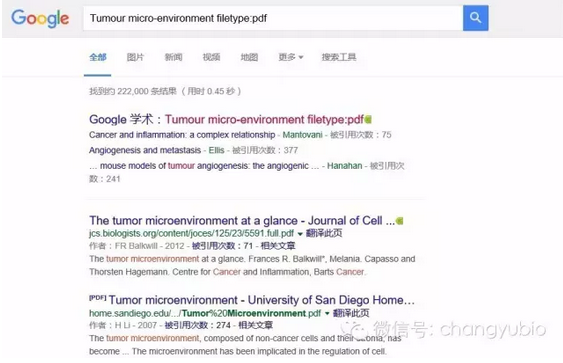Click the jcs.biologists.org URL text
The image size is (563, 363).
tap(191, 233)
